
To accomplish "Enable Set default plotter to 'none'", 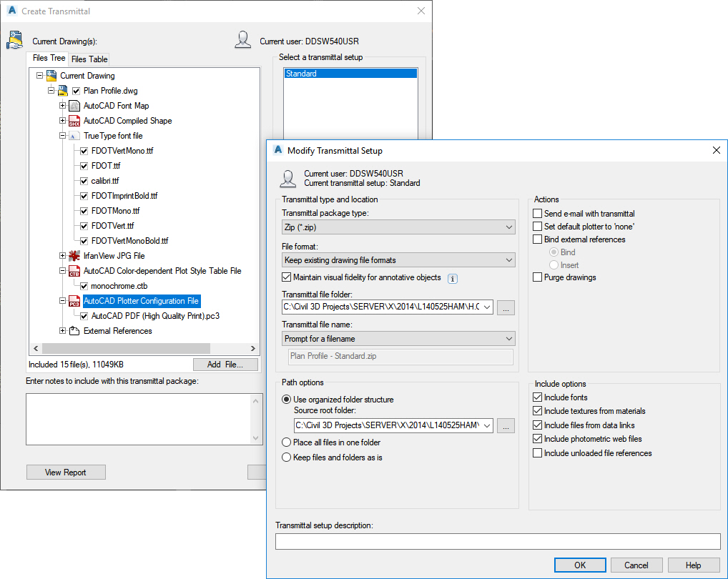I will 537,227.
